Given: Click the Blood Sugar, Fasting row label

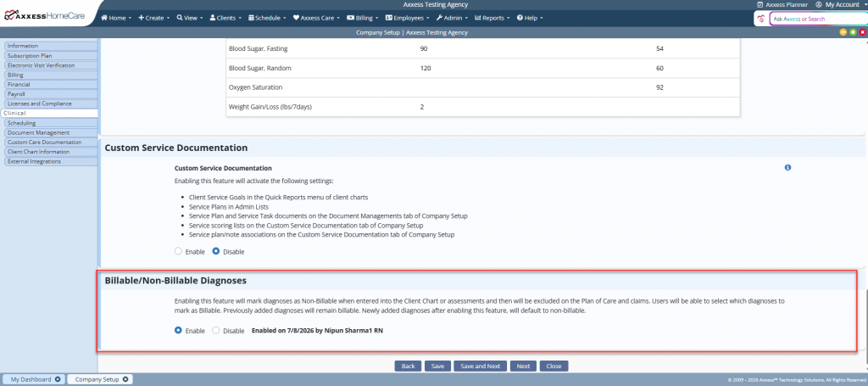Looking at the screenshot, I should click(x=258, y=48).
